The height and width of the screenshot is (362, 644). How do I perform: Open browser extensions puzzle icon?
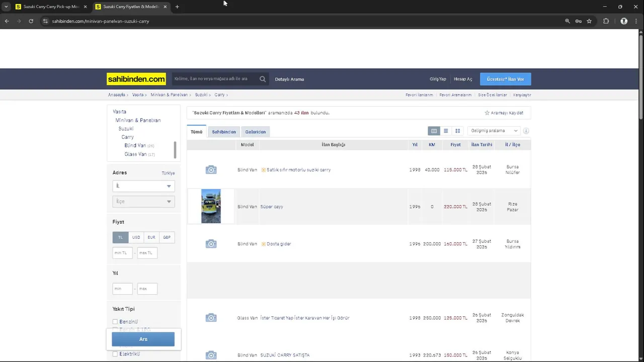point(606,21)
